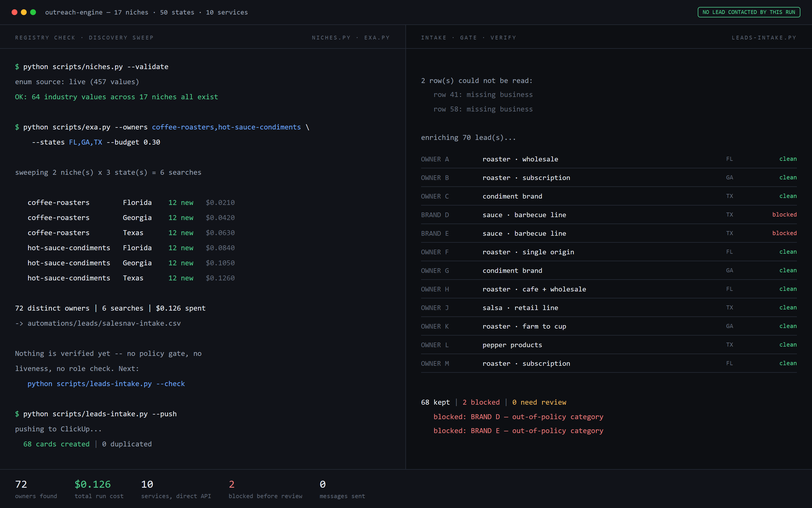Click the green maximize window dot

coord(33,12)
